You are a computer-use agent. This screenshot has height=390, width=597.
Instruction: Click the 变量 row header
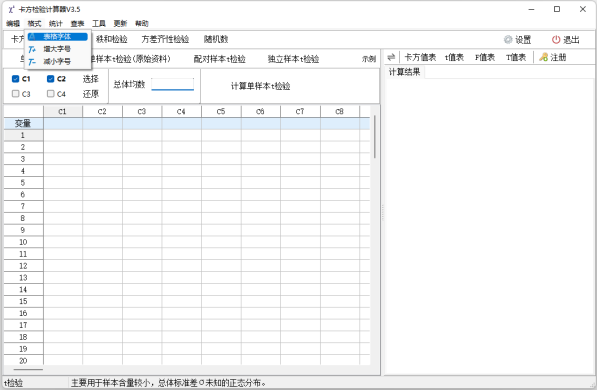[23, 123]
